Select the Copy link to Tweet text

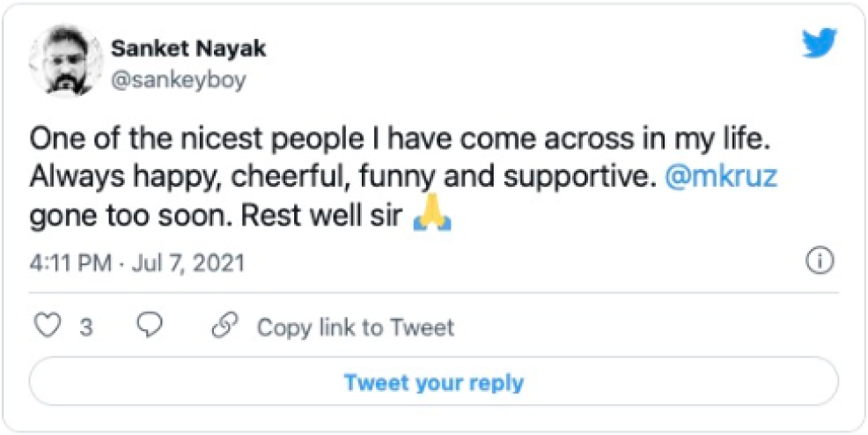click(355, 328)
